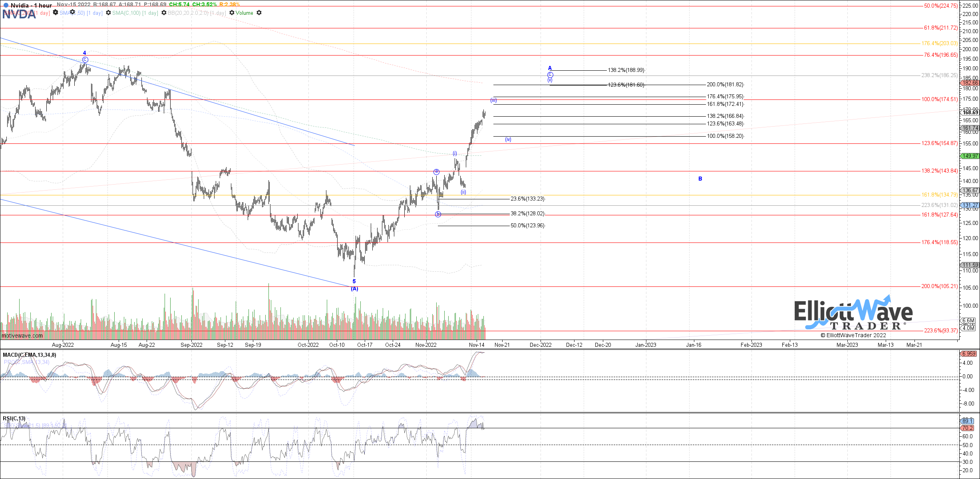The width and height of the screenshot is (980, 479).
Task: Select the 238.2%(186.25) Fibonacci label
Action: pos(940,75)
